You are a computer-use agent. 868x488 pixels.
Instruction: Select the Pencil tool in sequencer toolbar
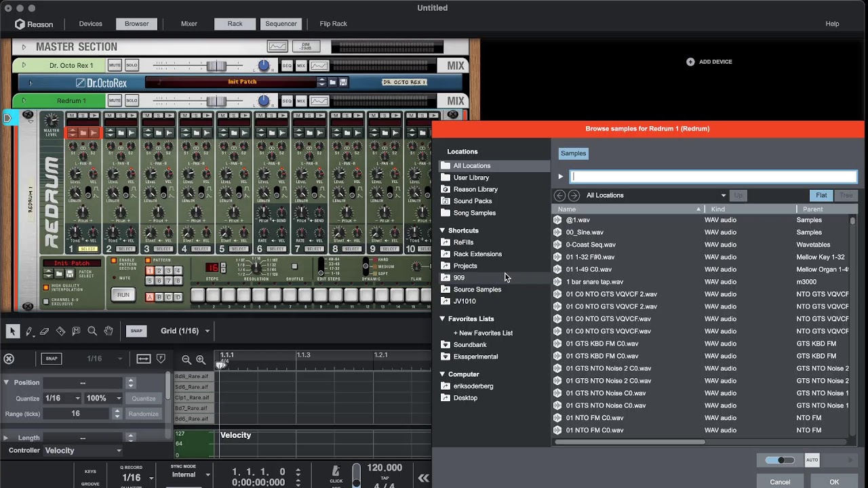pos(29,331)
